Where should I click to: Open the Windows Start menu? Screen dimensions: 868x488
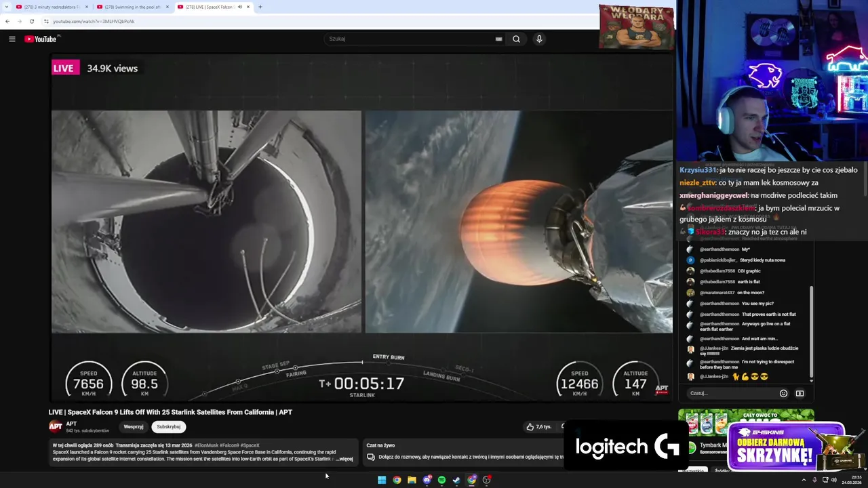click(x=382, y=480)
